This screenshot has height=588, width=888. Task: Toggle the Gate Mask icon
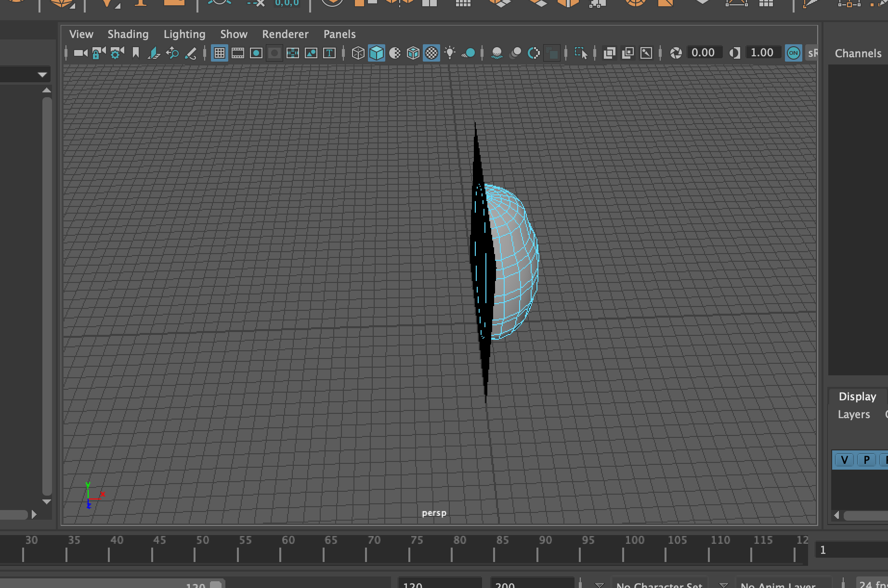pos(274,53)
